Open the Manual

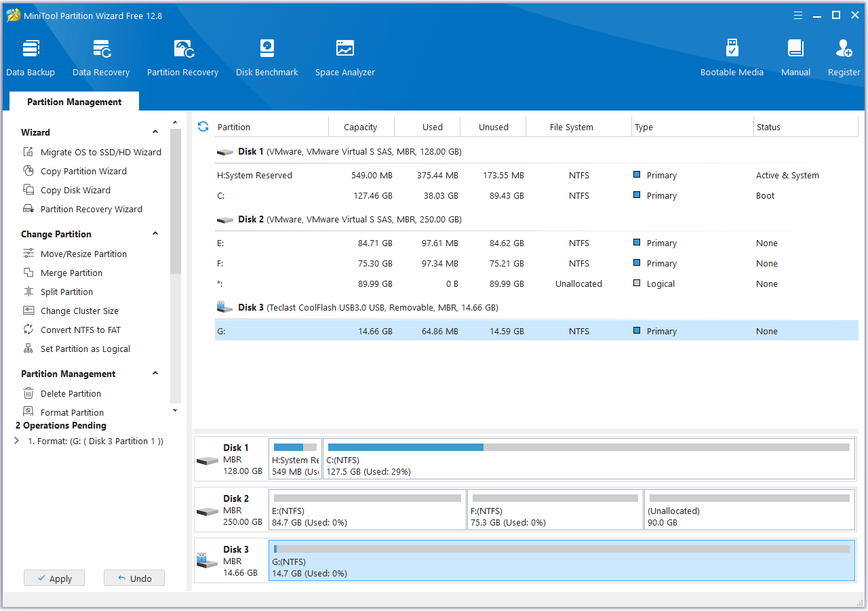[x=795, y=58]
